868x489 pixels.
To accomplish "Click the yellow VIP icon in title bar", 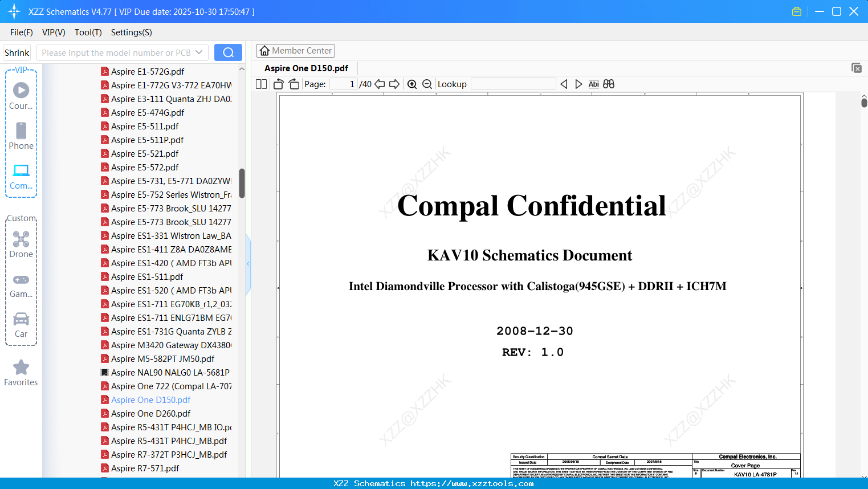I will click(797, 11).
